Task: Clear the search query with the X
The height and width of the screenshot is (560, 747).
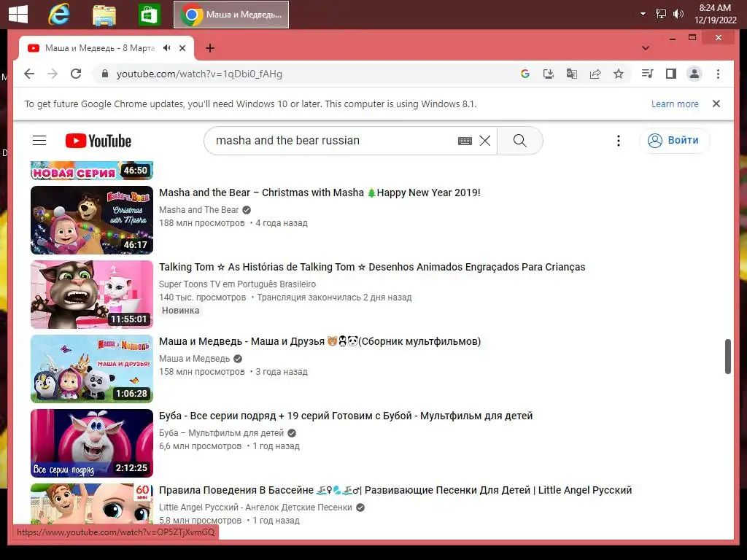Action: 485,141
